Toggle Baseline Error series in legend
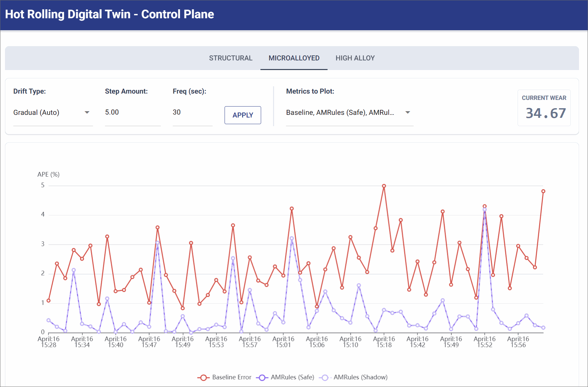588x387 pixels. [x=232, y=377]
